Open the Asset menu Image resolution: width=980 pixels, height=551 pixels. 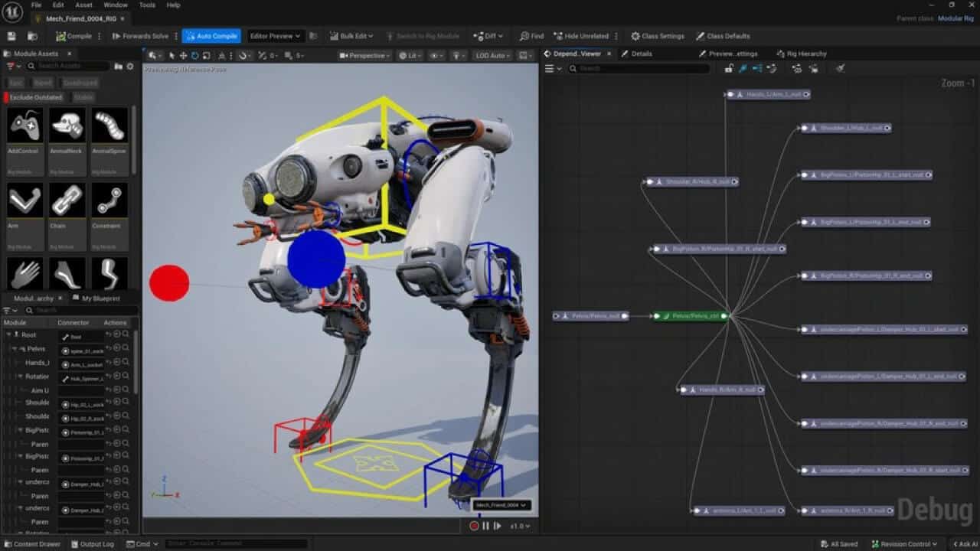point(83,5)
